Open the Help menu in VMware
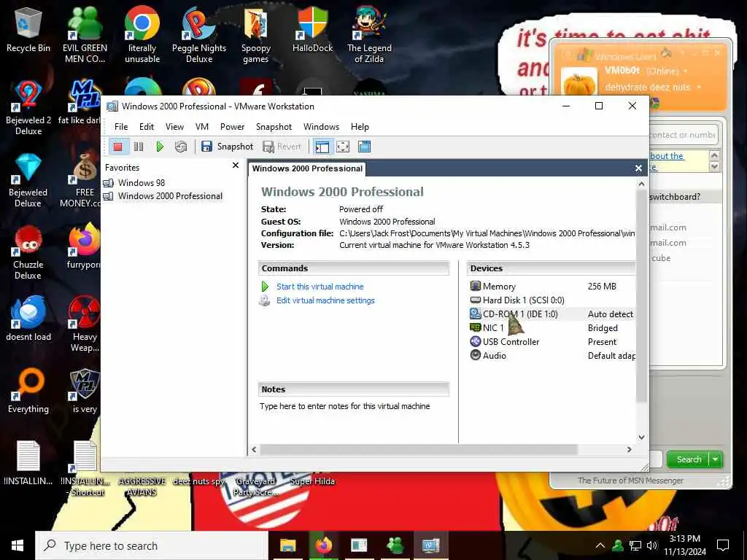Screen dimensions: 747x560 pos(360,127)
